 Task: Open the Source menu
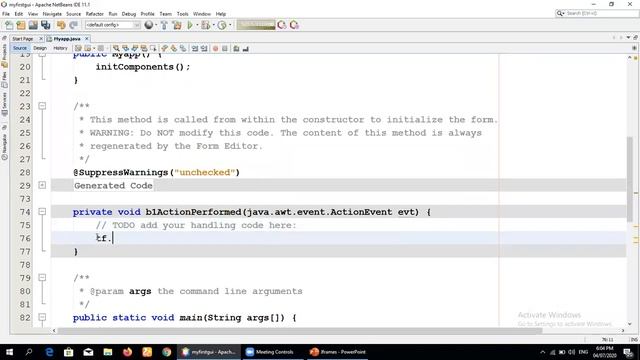(73, 14)
